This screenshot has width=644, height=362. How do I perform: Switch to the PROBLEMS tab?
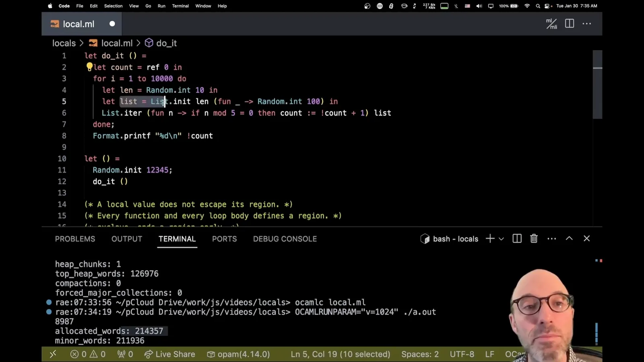tap(75, 239)
